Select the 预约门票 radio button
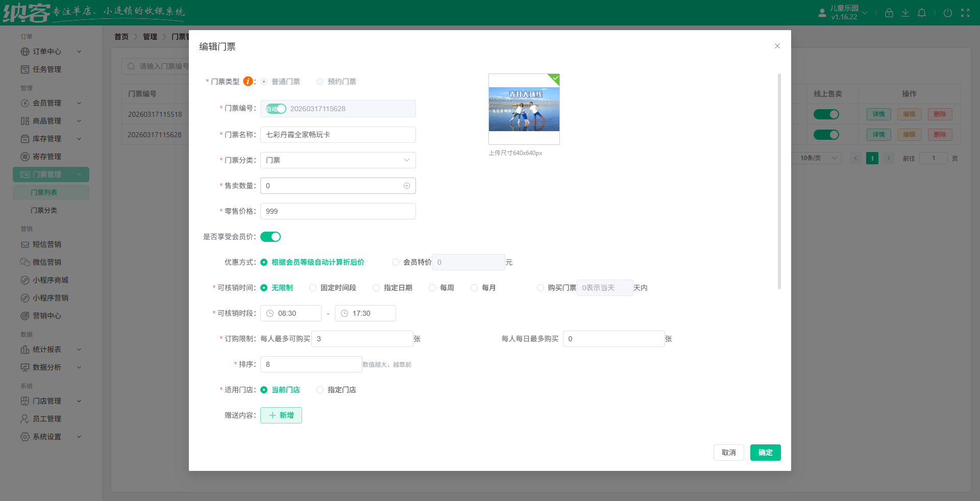 320,82
